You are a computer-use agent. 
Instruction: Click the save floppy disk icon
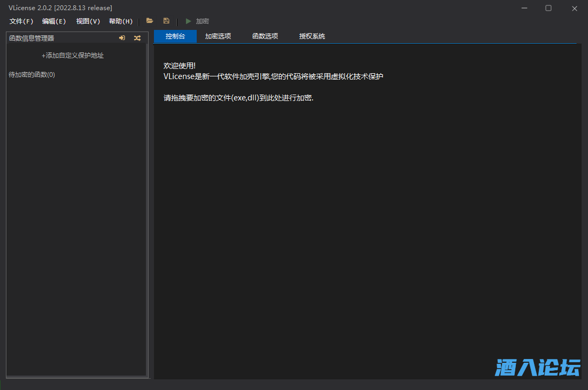(x=166, y=21)
